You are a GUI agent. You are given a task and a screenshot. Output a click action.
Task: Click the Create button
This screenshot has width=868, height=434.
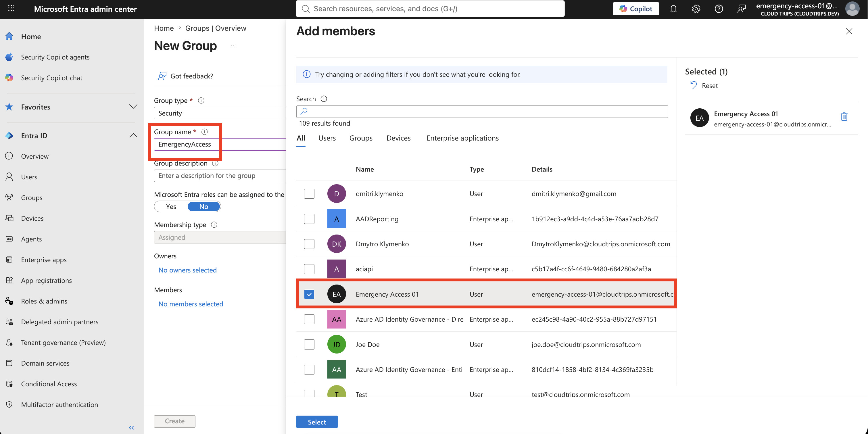[174, 421]
